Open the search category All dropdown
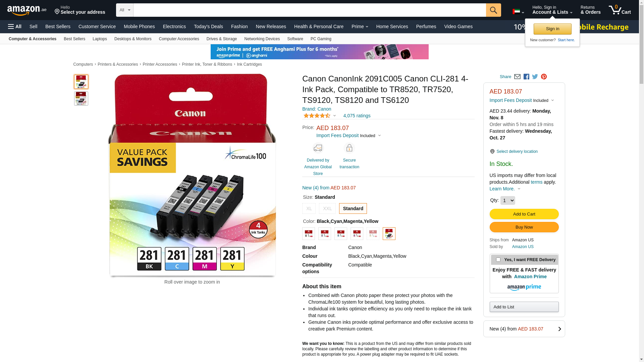Image resolution: width=644 pixels, height=362 pixels. [x=125, y=10]
